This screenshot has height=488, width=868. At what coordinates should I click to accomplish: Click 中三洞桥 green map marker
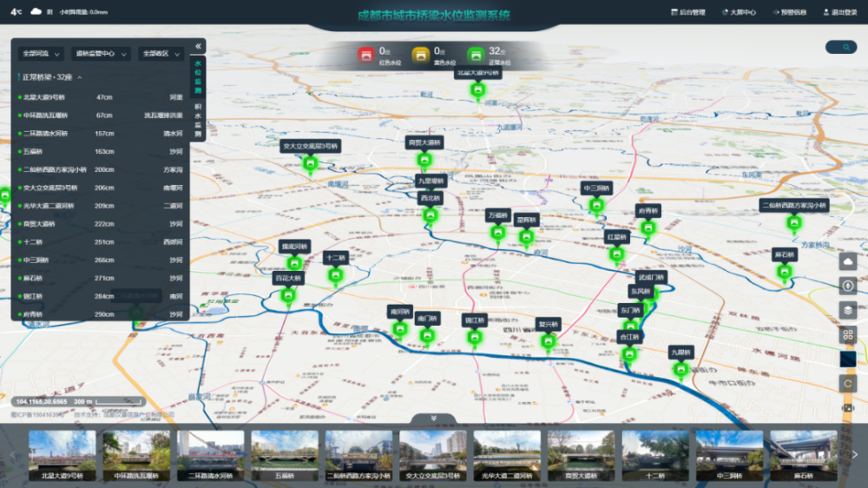pos(596,206)
